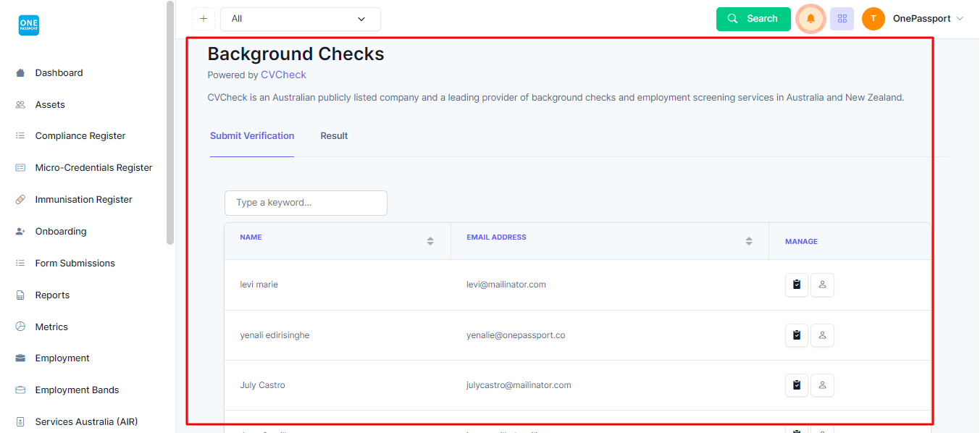Click the Reports document icon
This screenshot has width=980, height=433.
coord(20,295)
